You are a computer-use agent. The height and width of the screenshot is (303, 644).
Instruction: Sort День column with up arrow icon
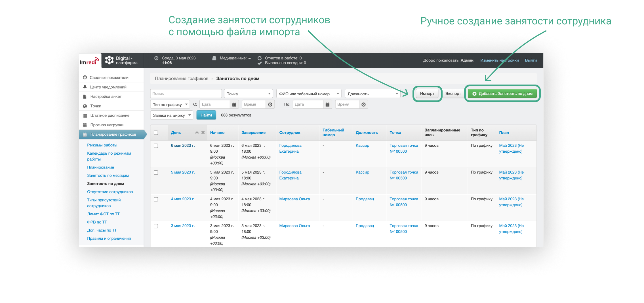point(197,132)
